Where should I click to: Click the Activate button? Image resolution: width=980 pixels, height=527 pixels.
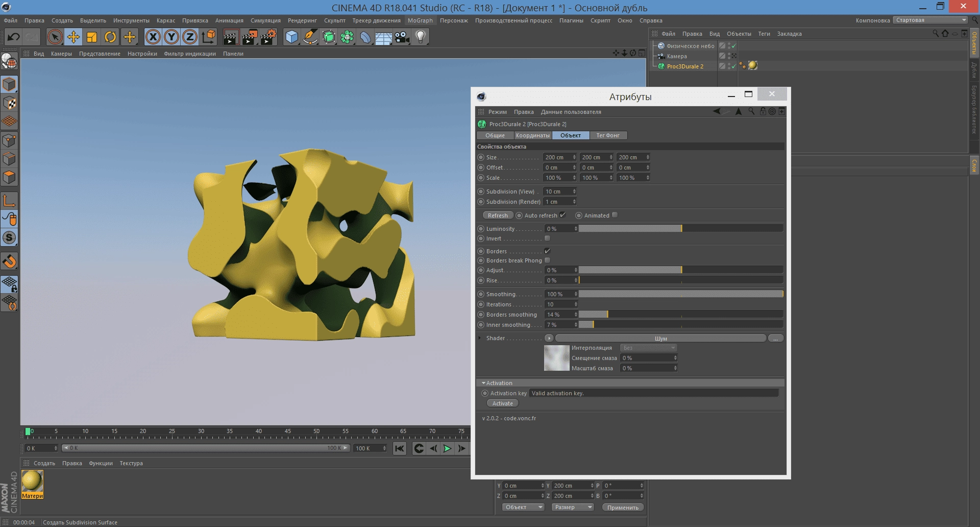[x=503, y=403]
